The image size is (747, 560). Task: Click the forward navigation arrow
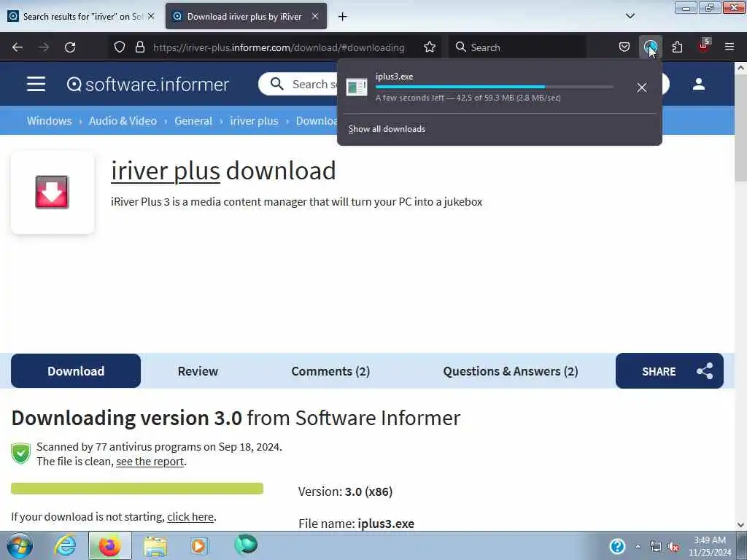tap(44, 47)
